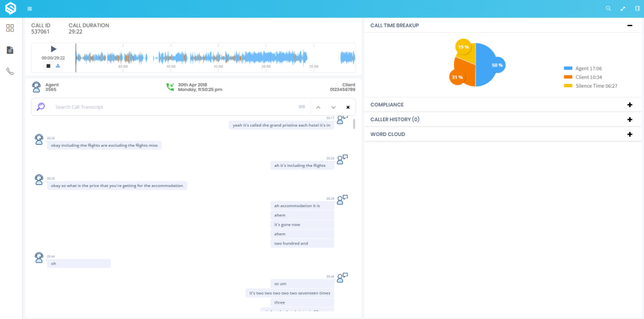Click agent avatar at 00:25 message
The image size is (644, 319).
point(39,180)
